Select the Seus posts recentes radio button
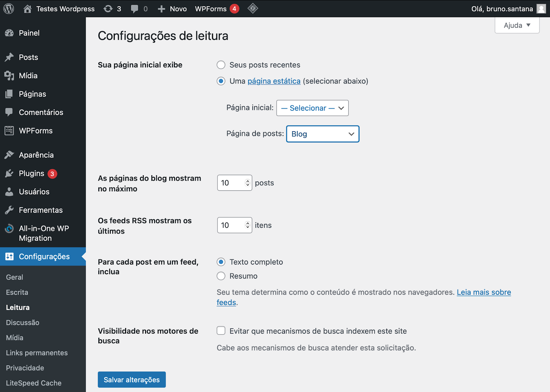The image size is (550, 392). coord(221,65)
